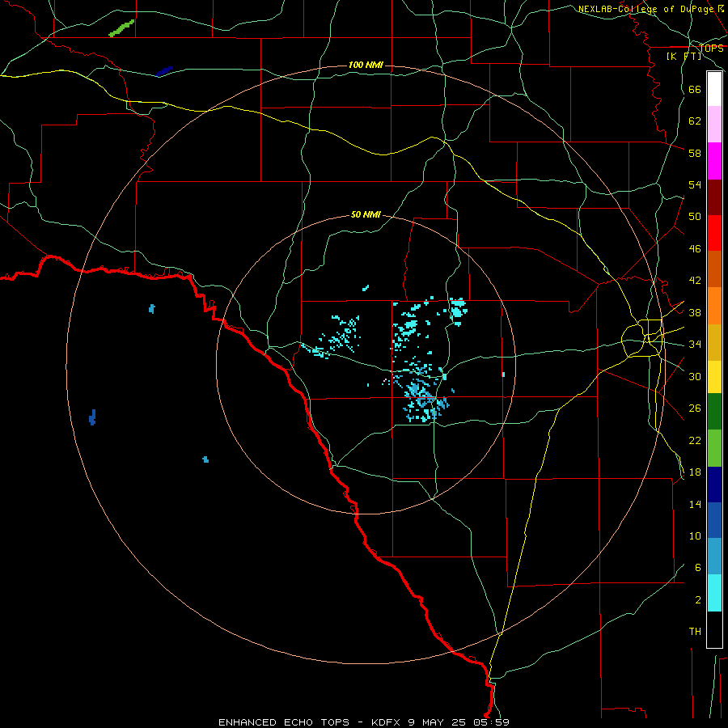Click legend value 66
Screen dimensions: 728x728
[x=695, y=90]
